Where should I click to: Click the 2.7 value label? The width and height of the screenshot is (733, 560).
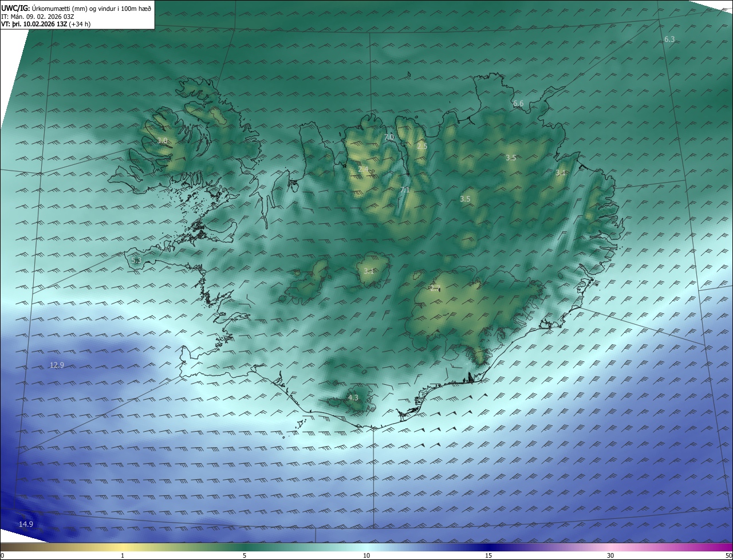point(435,288)
